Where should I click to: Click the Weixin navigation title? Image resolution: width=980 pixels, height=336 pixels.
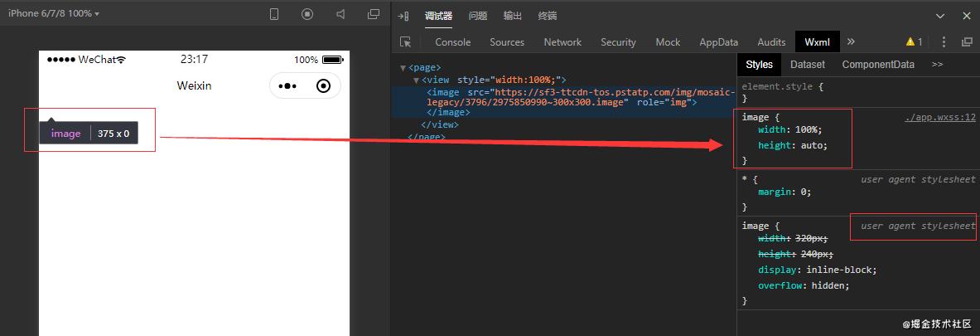pos(194,85)
